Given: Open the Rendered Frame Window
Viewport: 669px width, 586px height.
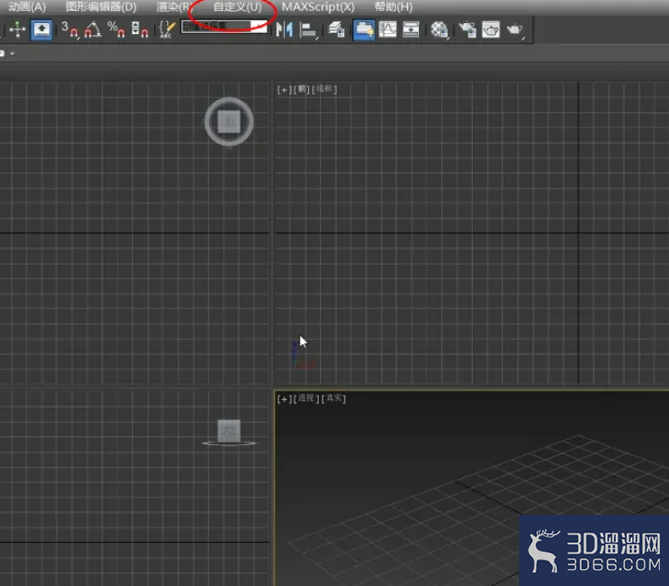Looking at the screenshot, I should click(x=491, y=29).
